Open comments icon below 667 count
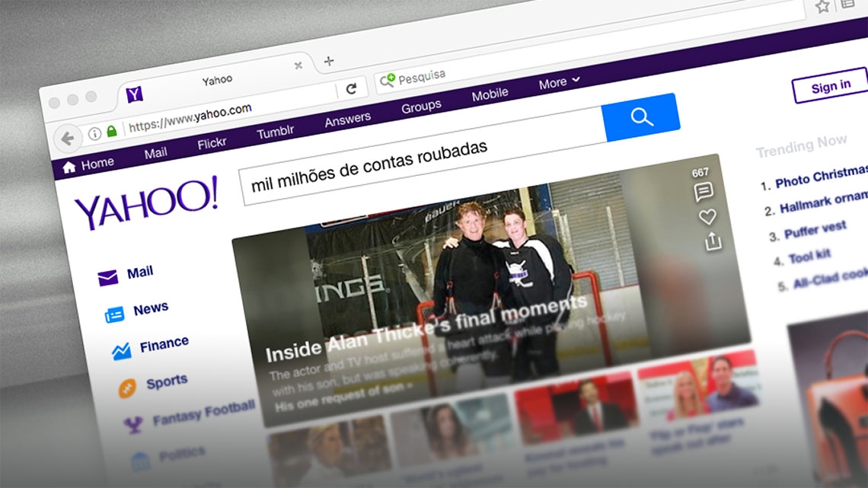 click(704, 193)
